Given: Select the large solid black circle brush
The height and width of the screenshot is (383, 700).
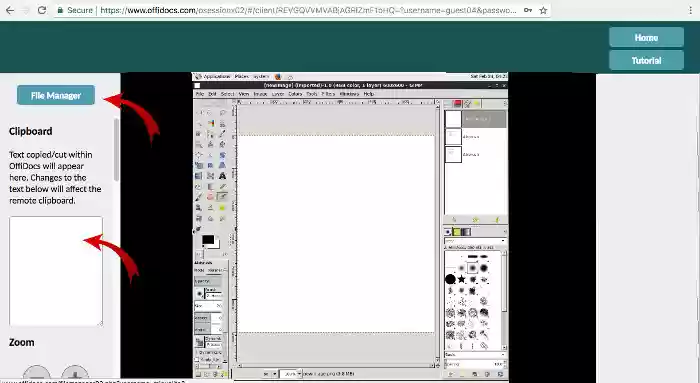Looking at the screenshot, I should [450, 279].
